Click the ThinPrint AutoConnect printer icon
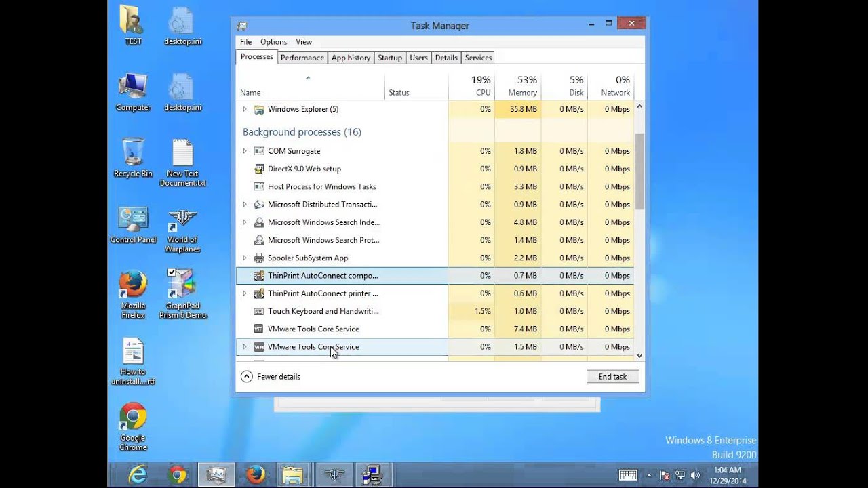The image size is (868, 488). [x=258, y=293]
